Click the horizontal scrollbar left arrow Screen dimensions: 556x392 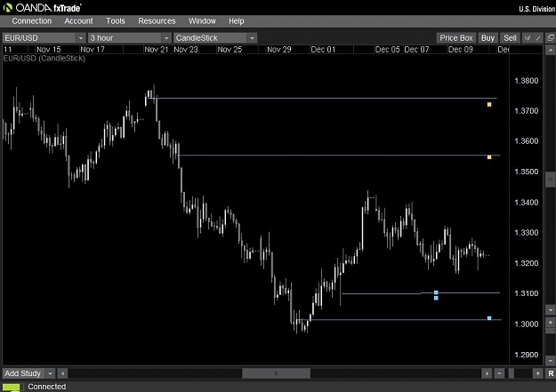[x=62, y=373]
